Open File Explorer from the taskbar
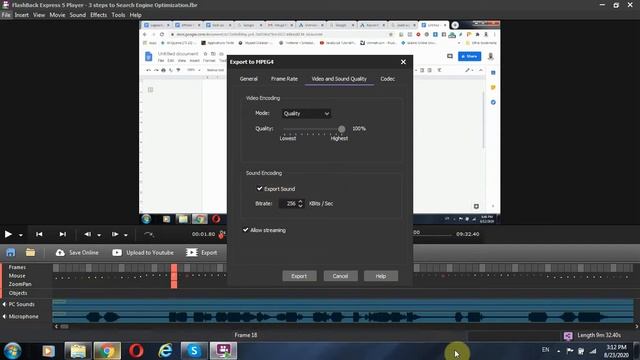Viewport: 640px width, 360px height. coord(78,351)
